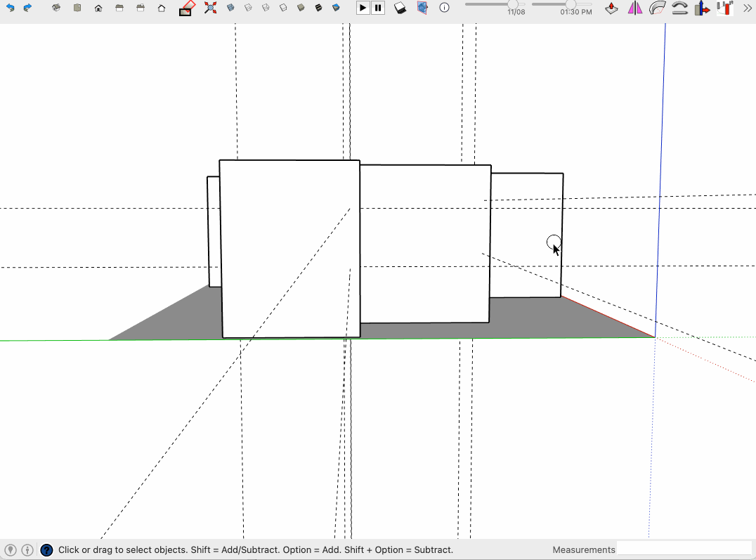The height and width of the screenshot is (560, 756).
Task: Play the scene animation
Action: [363, 8]
